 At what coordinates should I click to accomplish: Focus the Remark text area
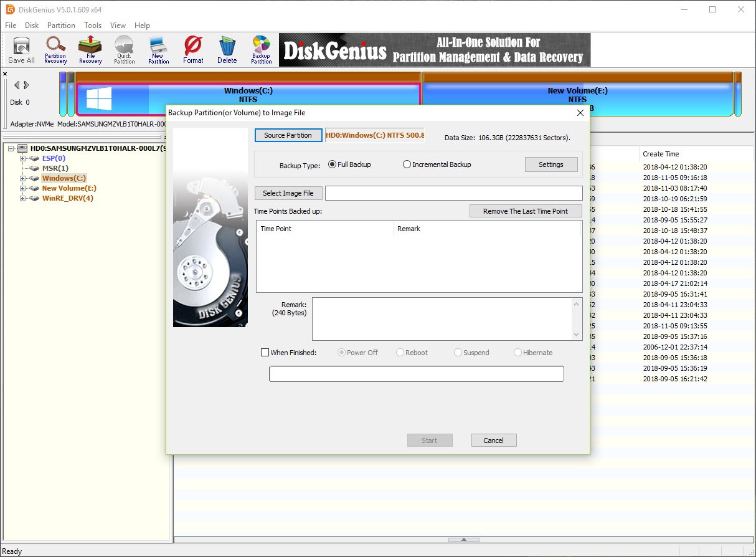442,319
